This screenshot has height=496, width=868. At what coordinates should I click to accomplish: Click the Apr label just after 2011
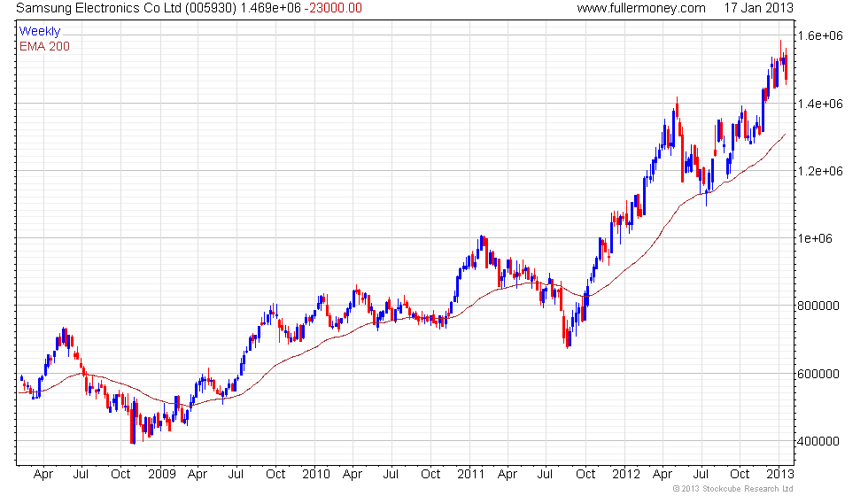pyautogui.click(x=507, y=475)
